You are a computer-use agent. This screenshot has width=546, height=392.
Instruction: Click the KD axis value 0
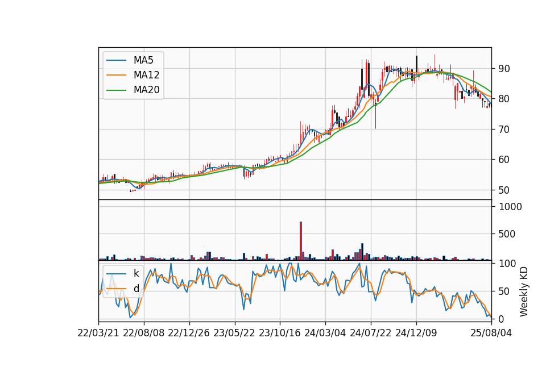point(502,319)
